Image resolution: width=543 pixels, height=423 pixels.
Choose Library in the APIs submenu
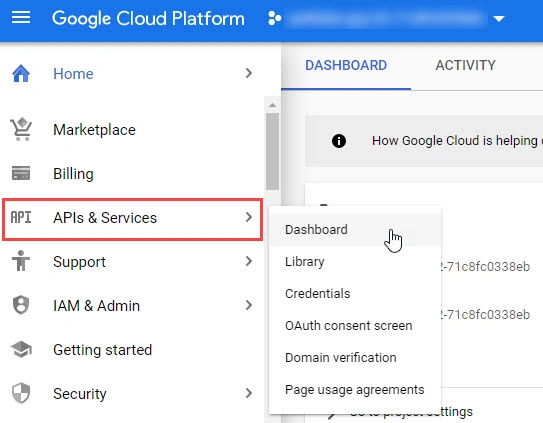pos(355,262)
